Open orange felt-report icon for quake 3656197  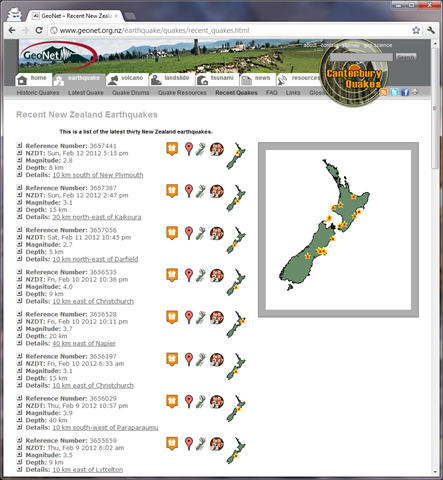coord(172,359)
